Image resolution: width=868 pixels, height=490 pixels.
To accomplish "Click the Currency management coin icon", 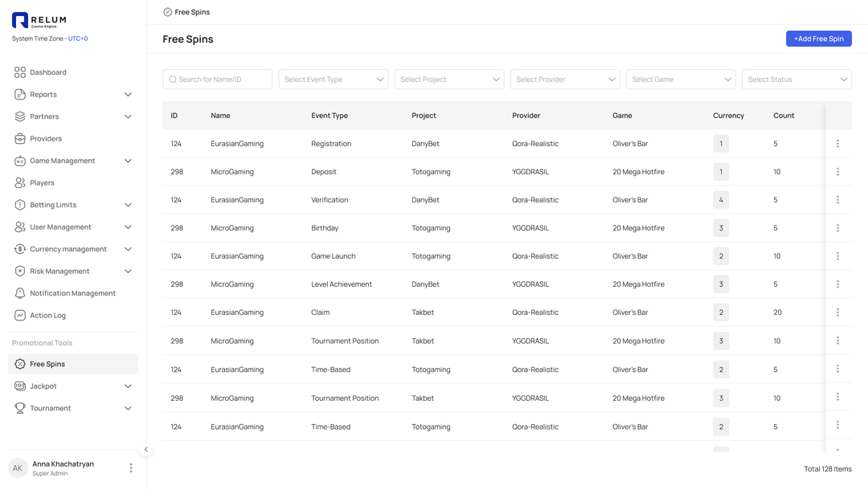I will tap(20, 250).
